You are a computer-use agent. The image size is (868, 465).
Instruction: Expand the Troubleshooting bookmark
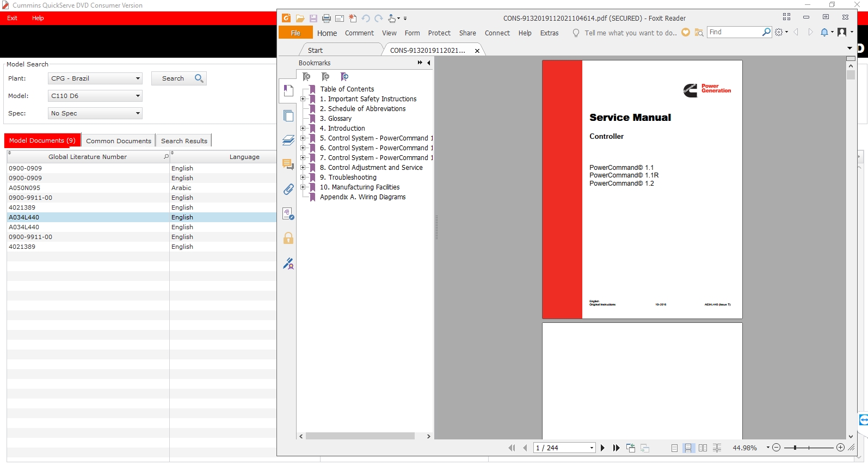pyautogui.click(x=303, y=178)
